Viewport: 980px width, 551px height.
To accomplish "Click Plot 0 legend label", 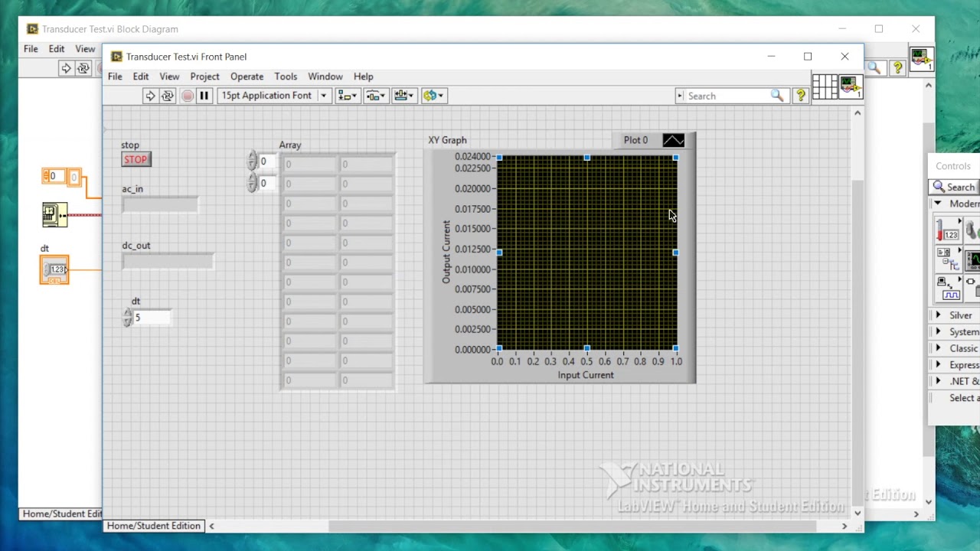I will pyautogui.click(x=635, y=140).
